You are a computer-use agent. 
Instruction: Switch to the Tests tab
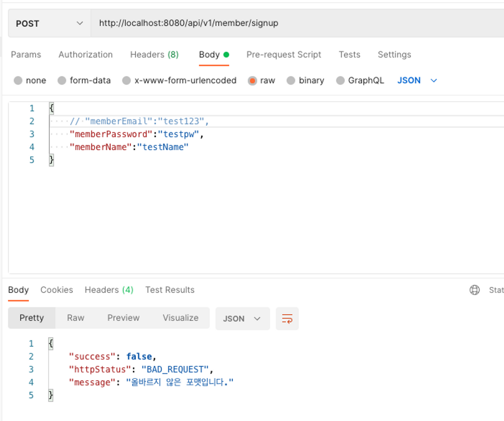tap(349, 55)
